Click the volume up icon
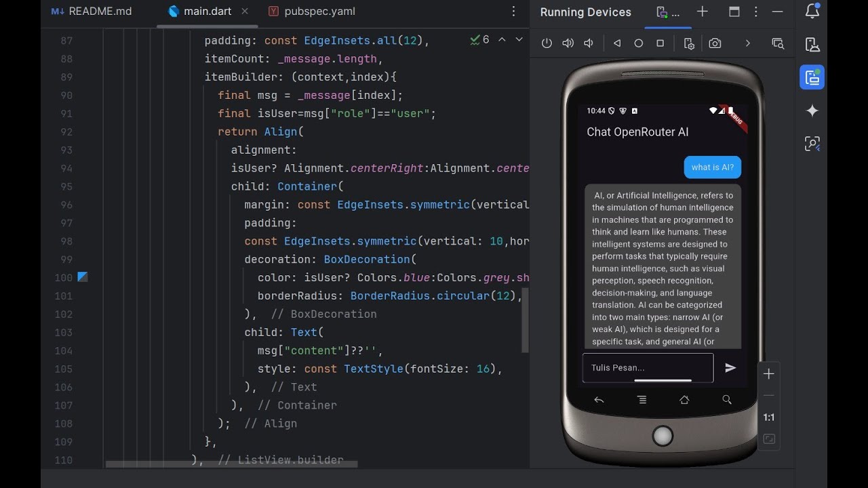 tap(568, 43)
